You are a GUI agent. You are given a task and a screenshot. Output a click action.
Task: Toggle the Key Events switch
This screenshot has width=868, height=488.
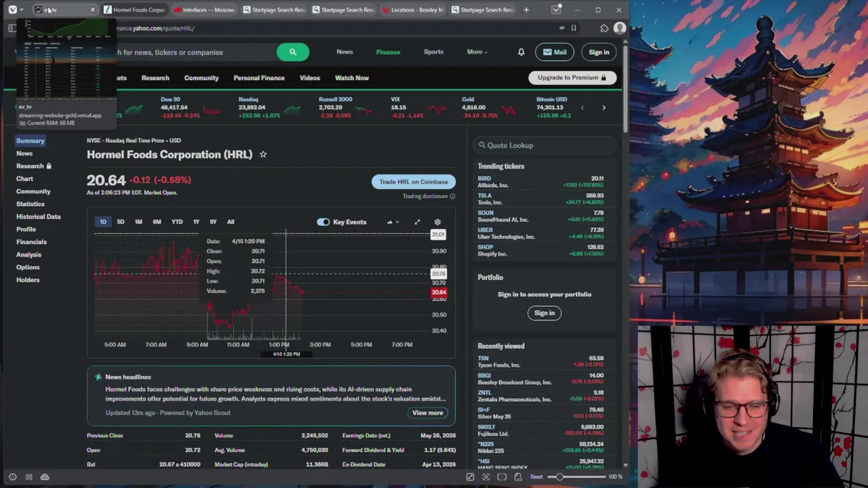pos(323,222)
